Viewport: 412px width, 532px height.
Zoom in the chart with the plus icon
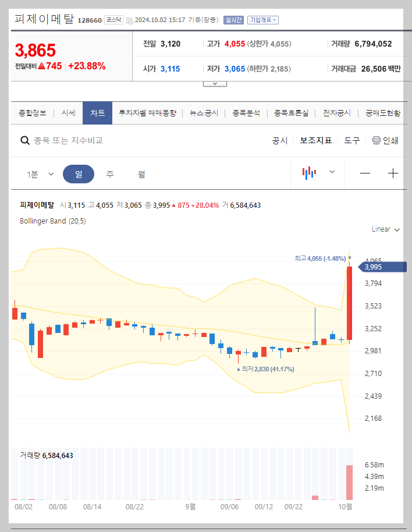tap(393, 173)
